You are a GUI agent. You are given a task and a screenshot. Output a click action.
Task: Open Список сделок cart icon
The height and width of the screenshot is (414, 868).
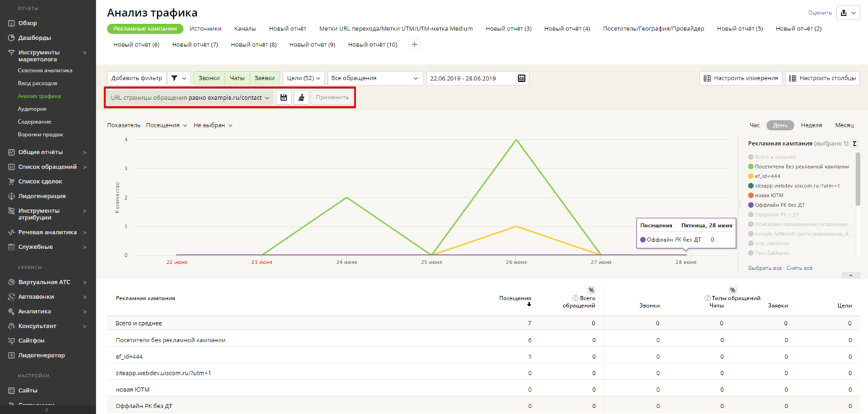click(11, 181)
